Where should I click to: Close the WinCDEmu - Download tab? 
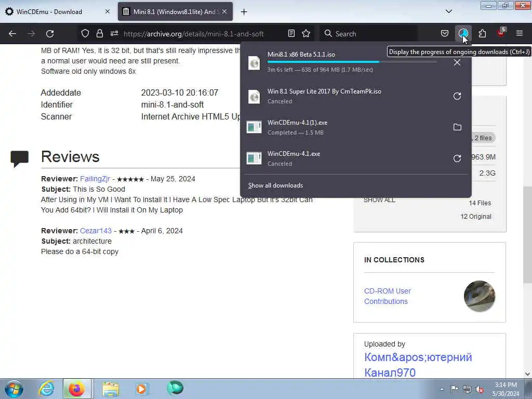[x=107, y=11]
